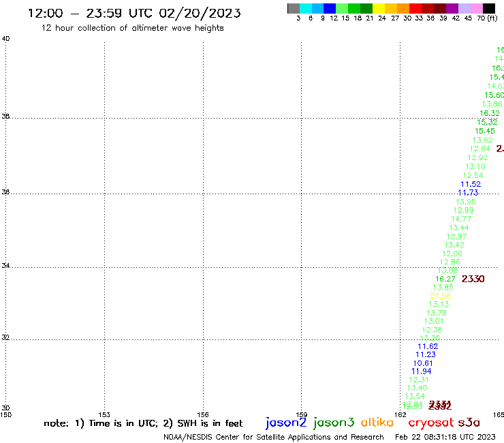The image size is (504, 443).
Task: Click the lavender legend swatch
Action: pyautogui.click(x=464, y=8)
